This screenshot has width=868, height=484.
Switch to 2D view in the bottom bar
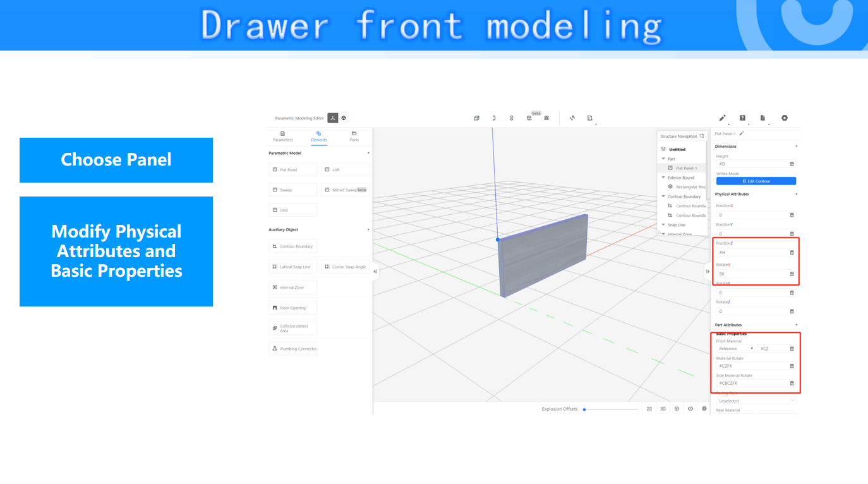point(649,409)
